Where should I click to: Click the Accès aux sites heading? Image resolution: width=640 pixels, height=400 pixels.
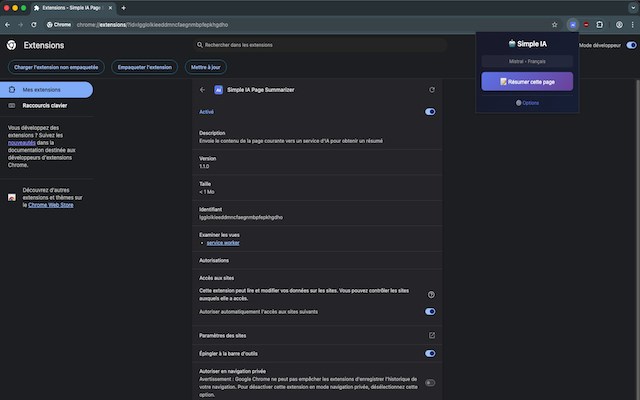coord(216,278)
